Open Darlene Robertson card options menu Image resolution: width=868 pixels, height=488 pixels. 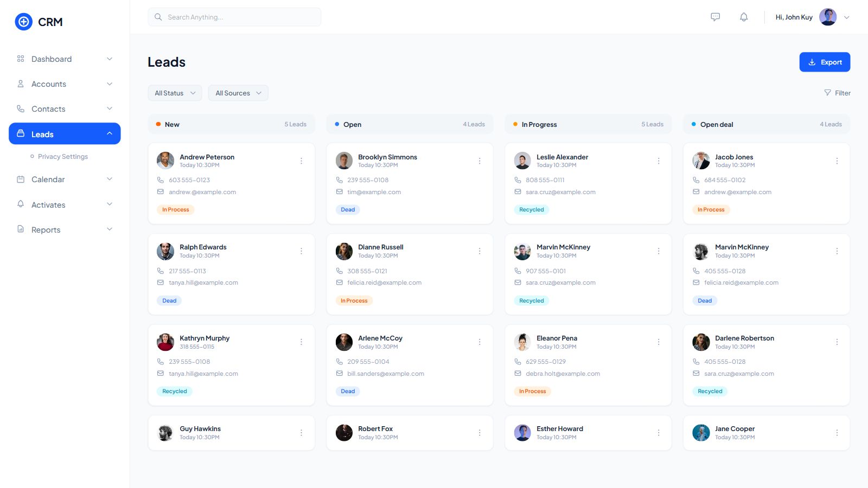[837, 342]
